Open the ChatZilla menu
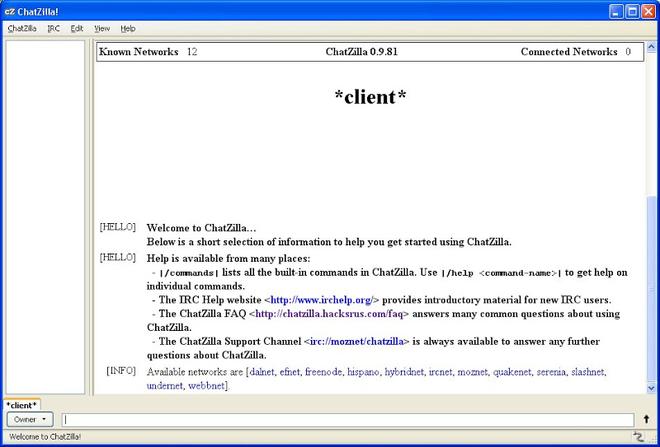The width and height of the screenshot is (660, 447). 22,29
